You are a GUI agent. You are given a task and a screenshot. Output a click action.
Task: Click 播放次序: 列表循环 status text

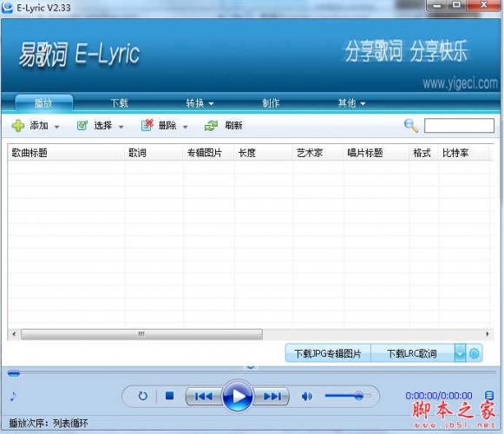pos(49,423)
